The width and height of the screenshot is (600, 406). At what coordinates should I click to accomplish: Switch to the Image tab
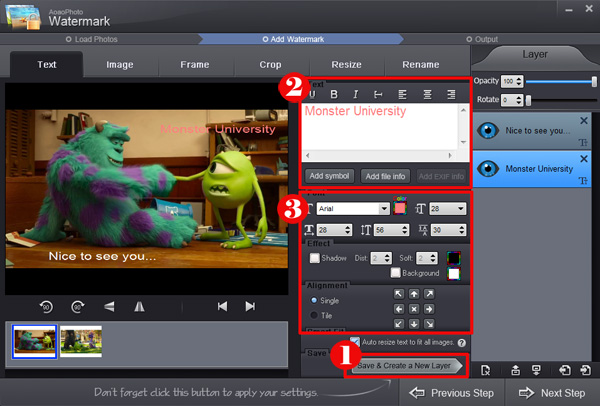click(x=120, y=65)
